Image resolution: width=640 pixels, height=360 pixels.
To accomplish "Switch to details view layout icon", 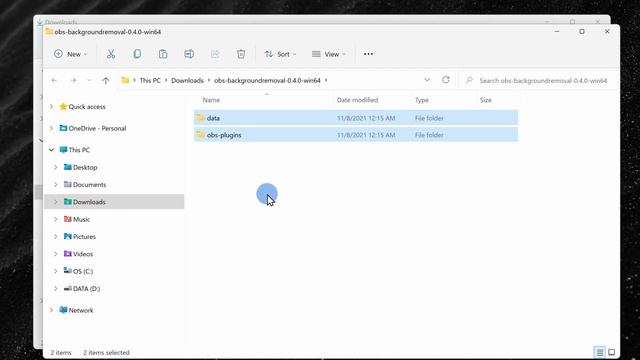I will coord(600,352).
